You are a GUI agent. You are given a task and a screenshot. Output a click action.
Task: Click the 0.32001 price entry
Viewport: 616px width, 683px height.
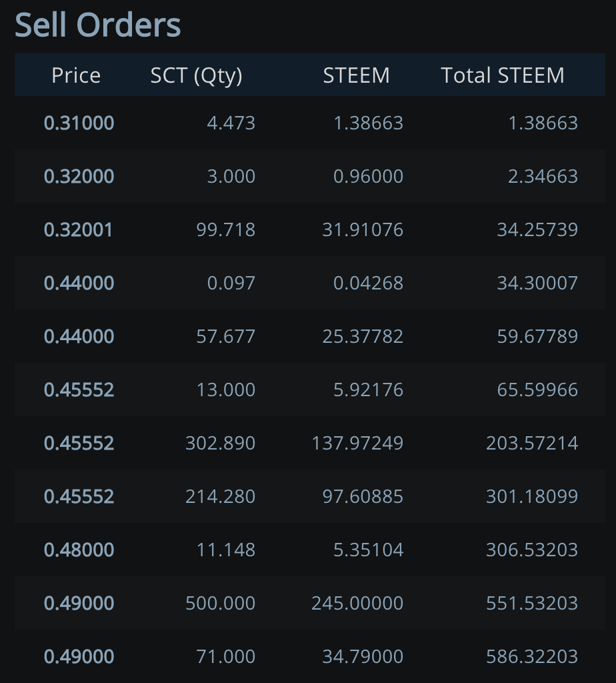tap(79, 229)
